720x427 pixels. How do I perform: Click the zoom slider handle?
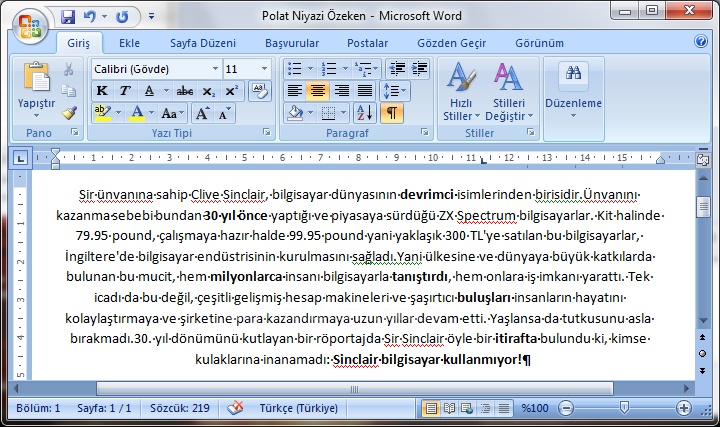click(624, 407)
